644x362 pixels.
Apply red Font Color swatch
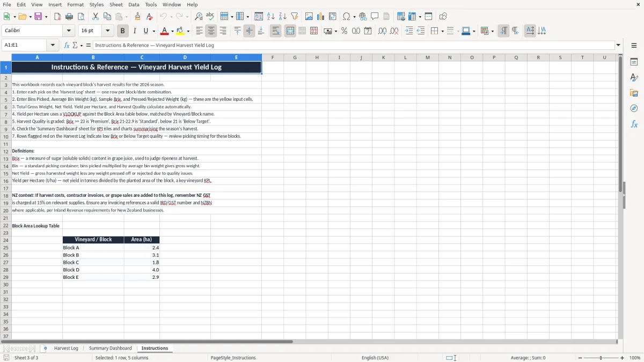coord(165,31)
